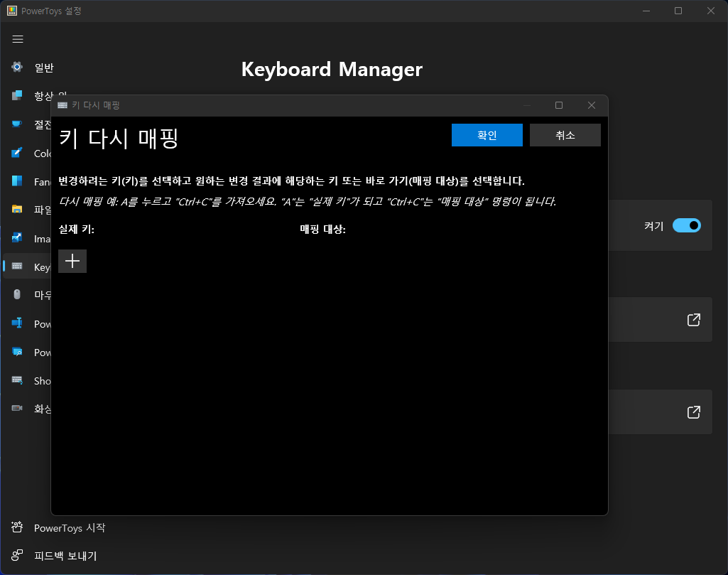728x575 pixels.
Task: Open PowerRename sidebar icon
Action: [x=17, y=323]
